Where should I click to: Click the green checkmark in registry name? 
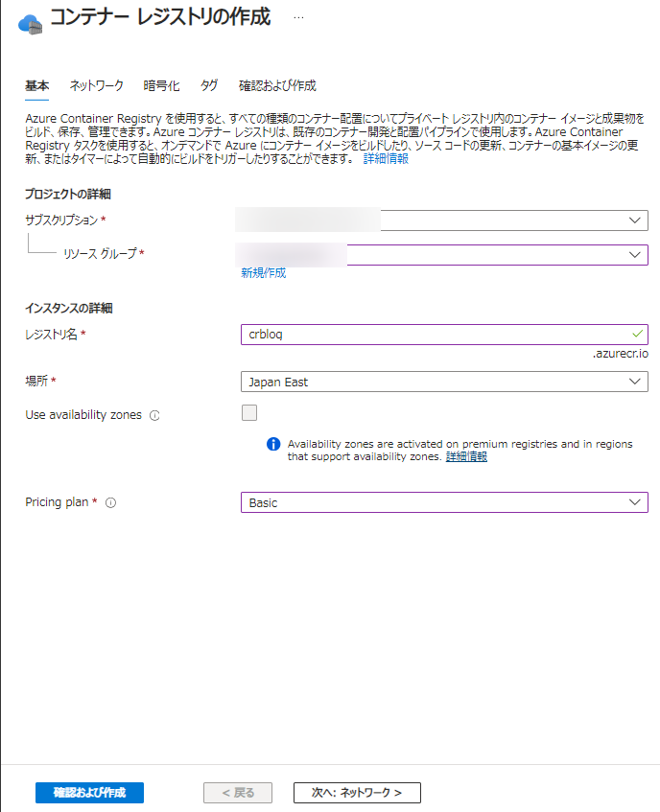point(637,334)
